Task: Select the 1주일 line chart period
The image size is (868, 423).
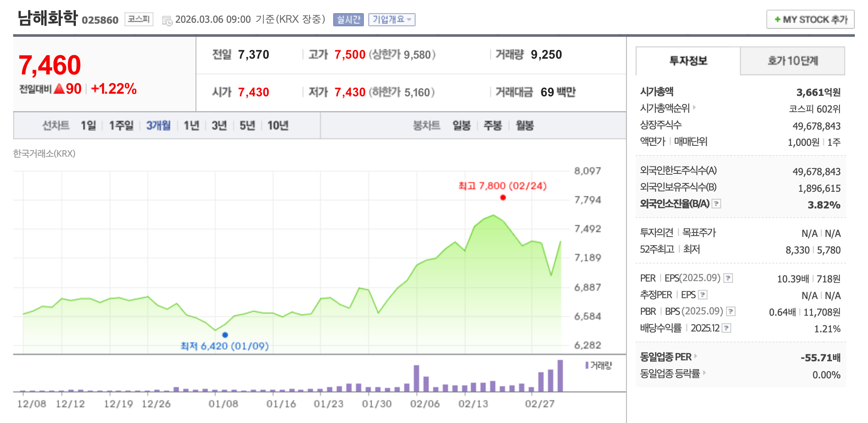Action: tap(121, 126)
